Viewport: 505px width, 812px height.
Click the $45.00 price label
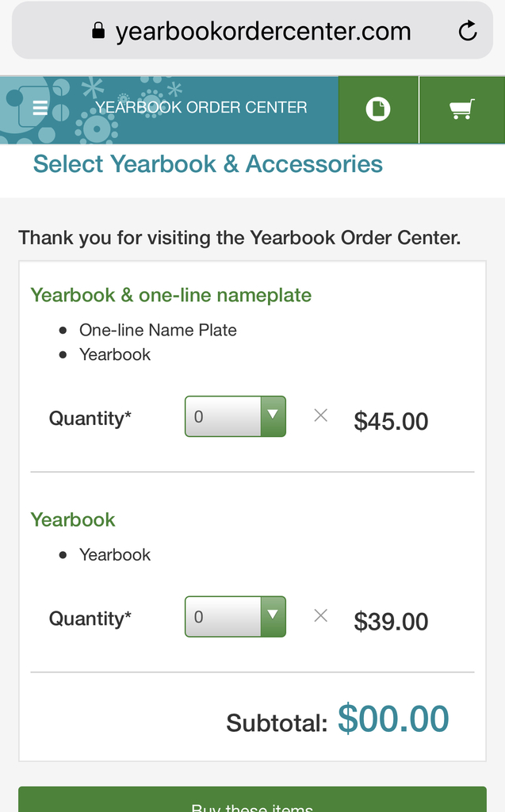391,421
